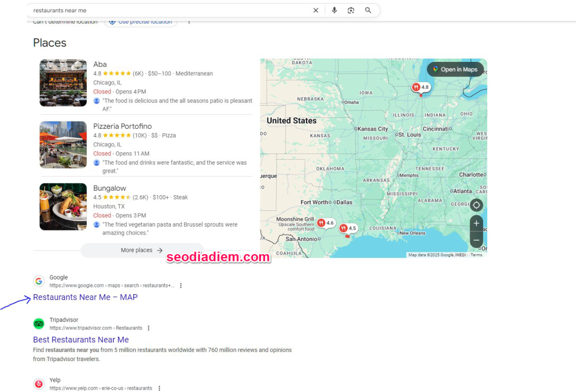Zoom in on the map
The image size is (576, 392).
[x=476, y=223]
